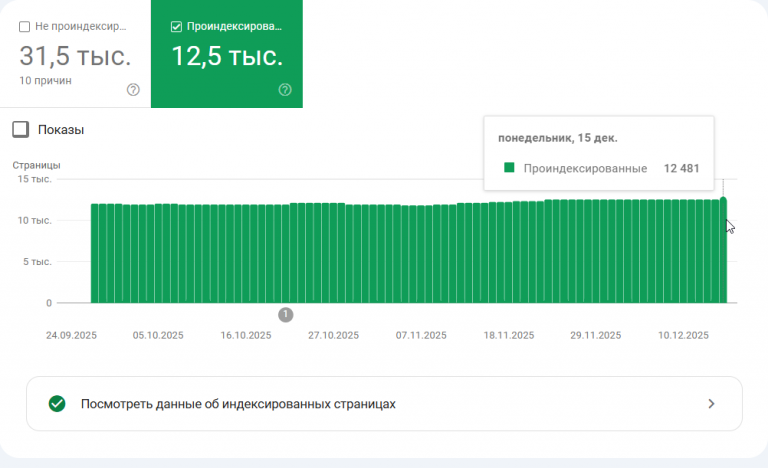The image size is (768, 468).
Task: Click the 18.11.2025 axis date label
Action: pyautogui.click(x=509, y=335)
